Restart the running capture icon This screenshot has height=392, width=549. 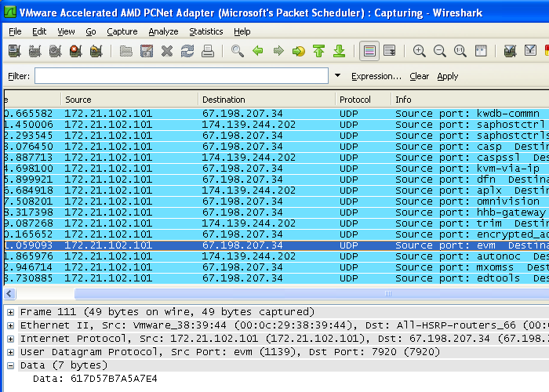(x=96, y=51)
